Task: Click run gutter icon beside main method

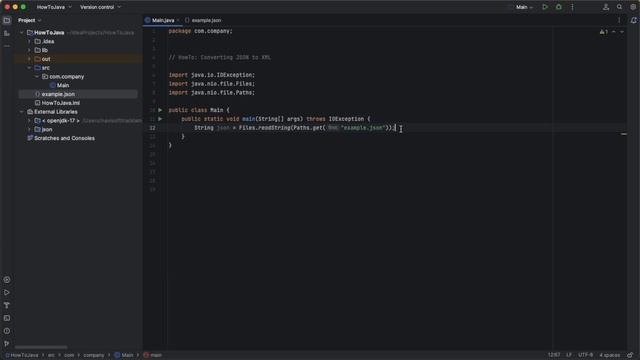Action: click(x=160, y=119)
